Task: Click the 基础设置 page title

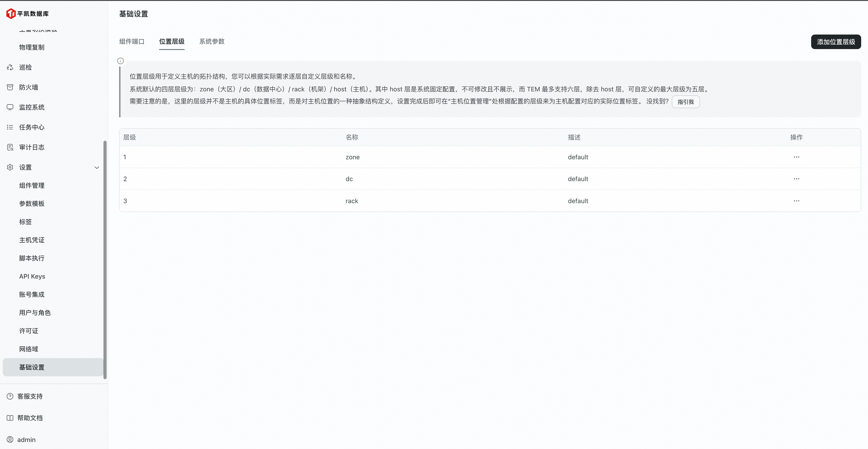Action: tap(133, 14)
